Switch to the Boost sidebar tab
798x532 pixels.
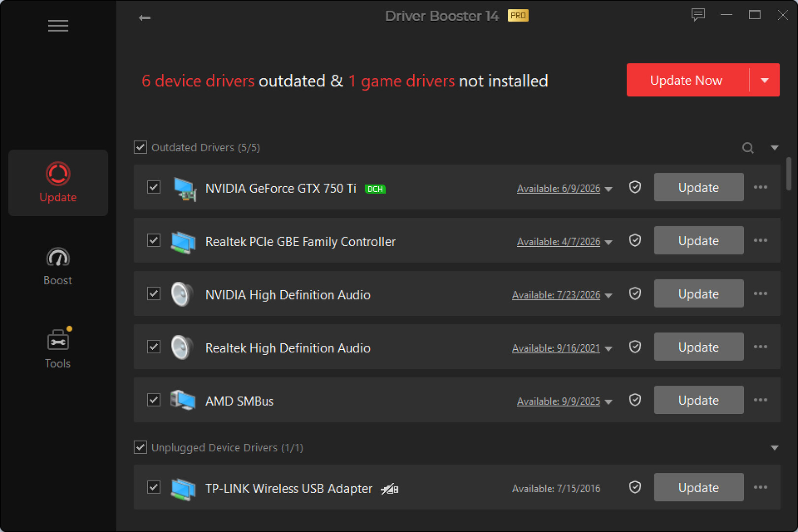point(58,266)
